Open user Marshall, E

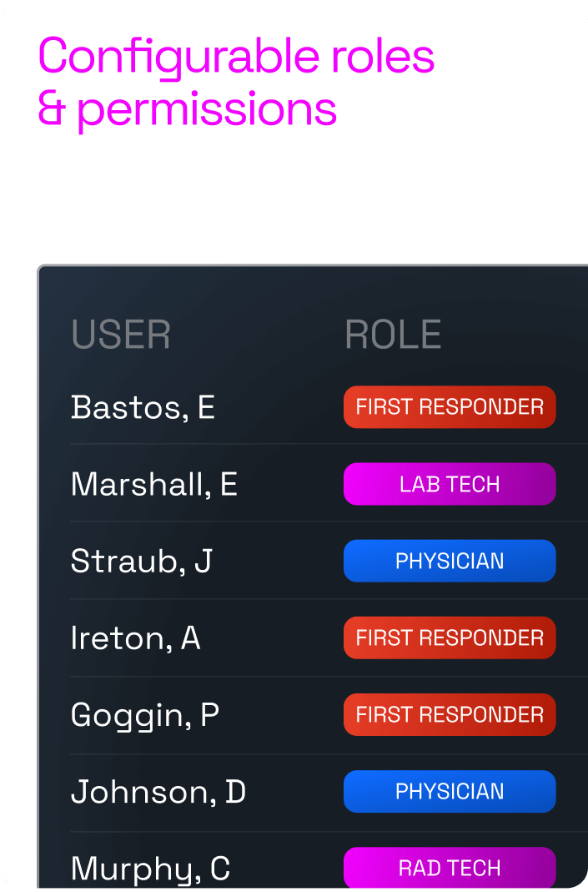tap(154, 484)
